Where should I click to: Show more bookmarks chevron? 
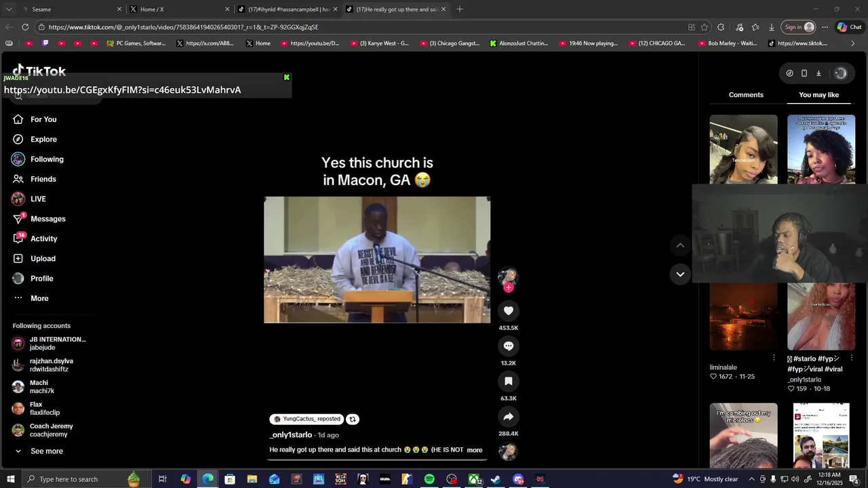coord(853,43)
